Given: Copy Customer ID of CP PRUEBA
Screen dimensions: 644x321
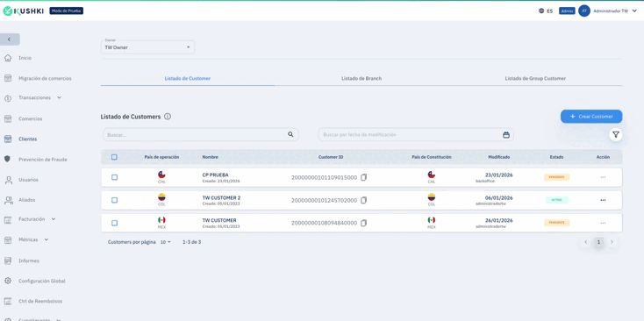Looking at the screenshot, I should [x=363, y=177].
